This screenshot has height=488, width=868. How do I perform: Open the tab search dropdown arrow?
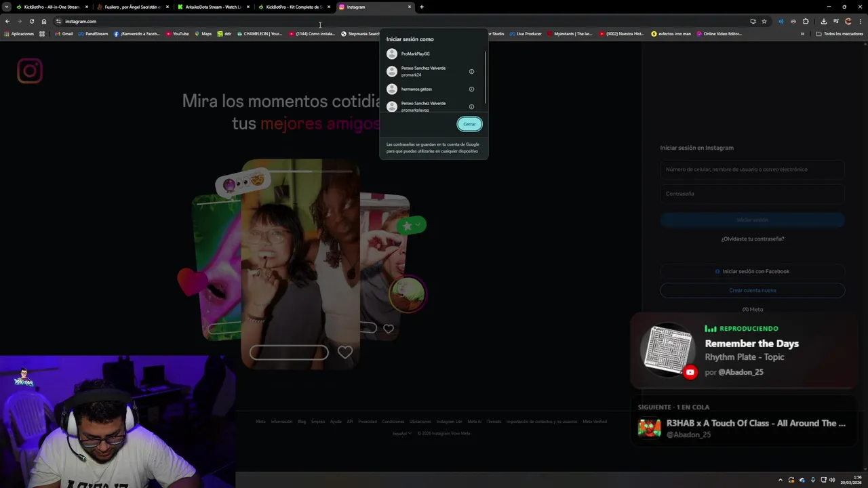(7, 7)
